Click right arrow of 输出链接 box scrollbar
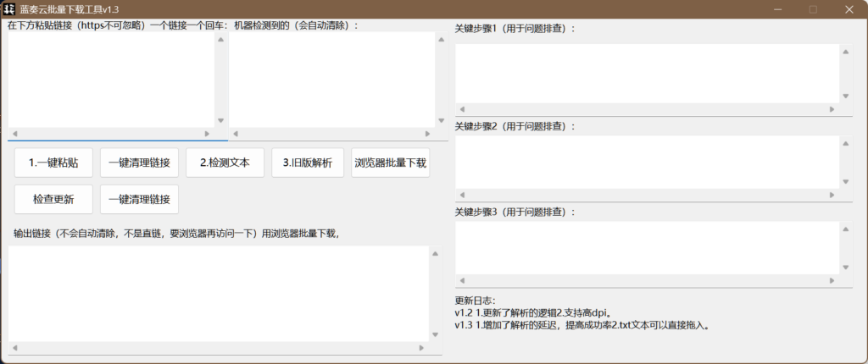 421,348
